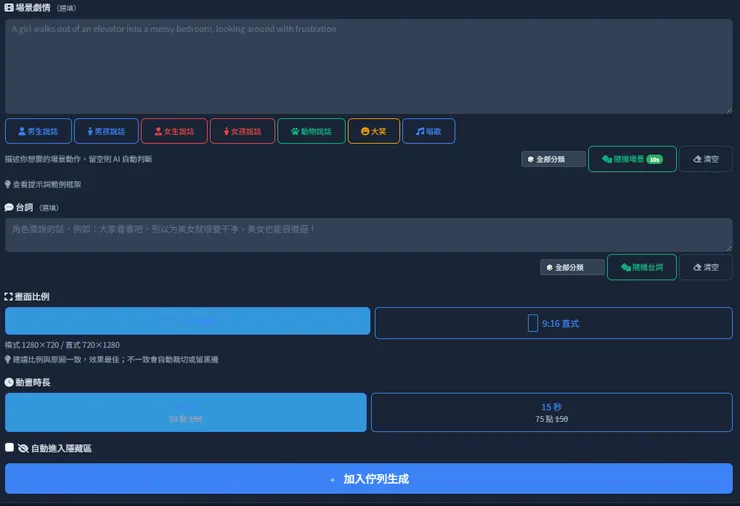Click the film icon beside 場景劇情
Image resolution: width=740 pixels, height=506 pixels.
[9, 8]
